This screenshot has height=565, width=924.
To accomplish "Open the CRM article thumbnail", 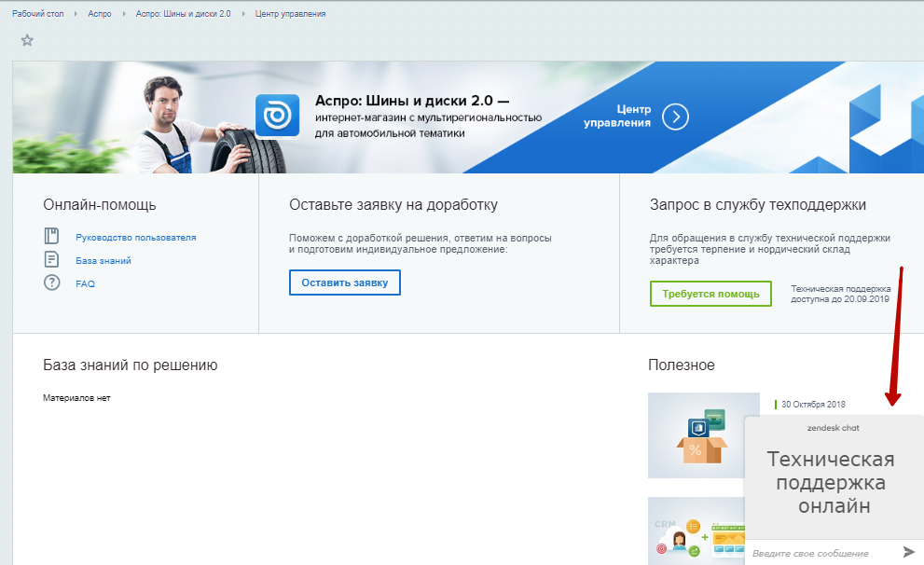I will pos(696,531).
